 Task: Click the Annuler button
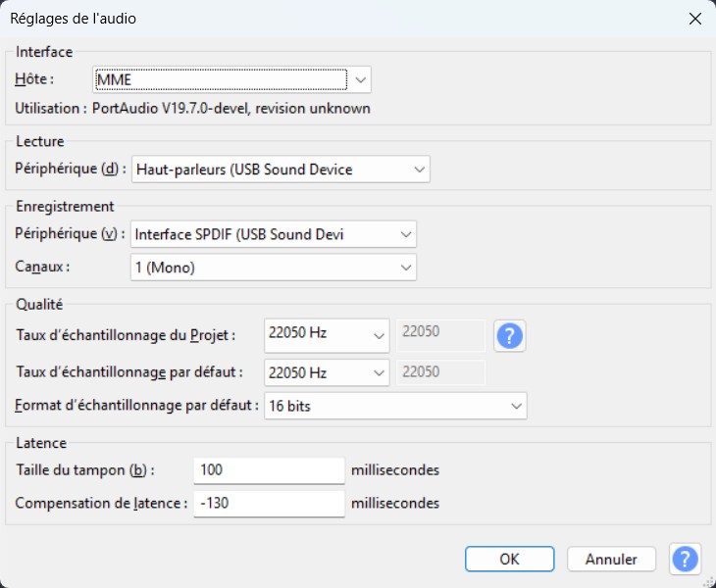(611, 559)
